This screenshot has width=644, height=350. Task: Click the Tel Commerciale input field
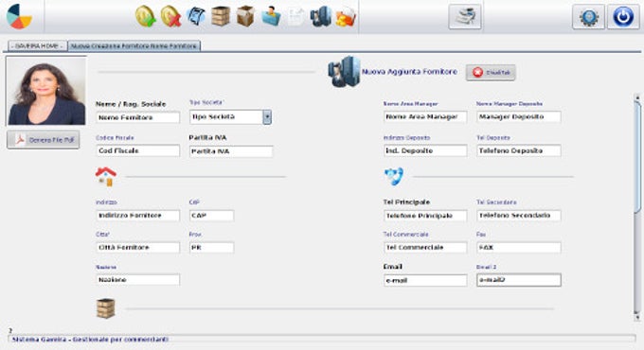425,248
